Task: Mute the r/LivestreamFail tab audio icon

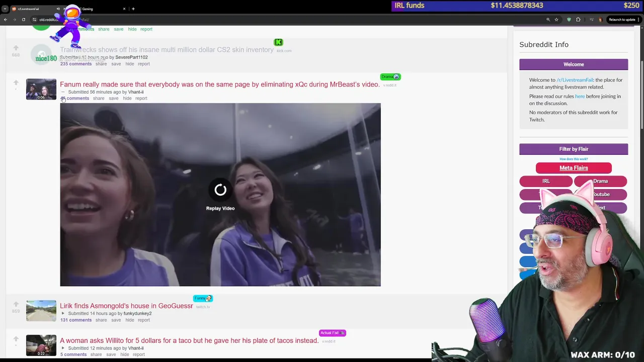Action: click(58, 9)
